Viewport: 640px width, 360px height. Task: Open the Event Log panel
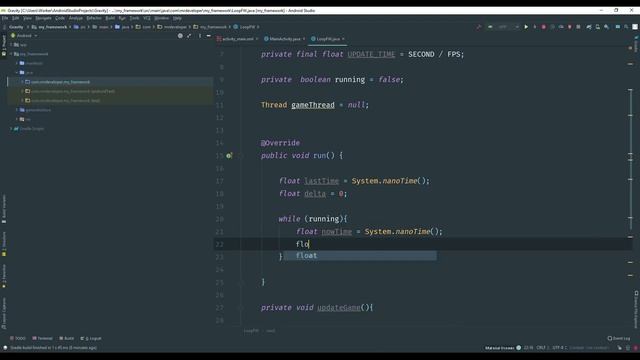[619, 338]
